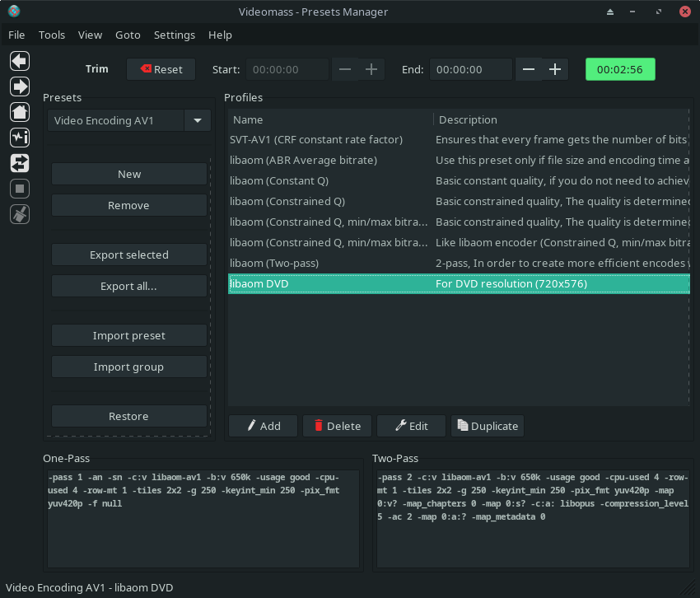Viewport: 700px width, 598px height.
Task: Decrease the Start time with minus
Action: (344, 70)
